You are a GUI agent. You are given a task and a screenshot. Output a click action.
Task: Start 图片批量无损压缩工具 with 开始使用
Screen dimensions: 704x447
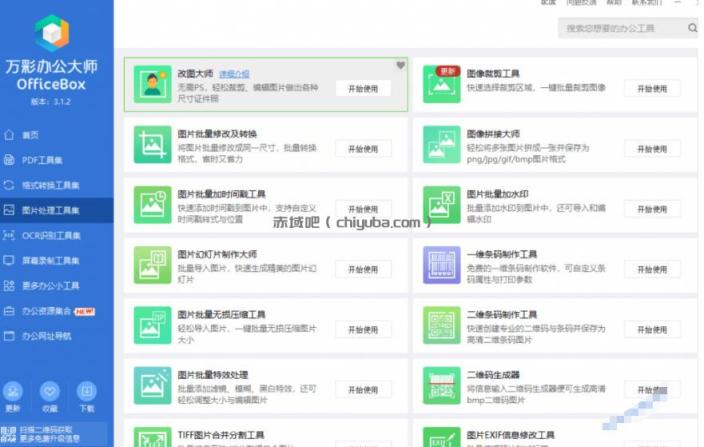(x=363, y=329)
